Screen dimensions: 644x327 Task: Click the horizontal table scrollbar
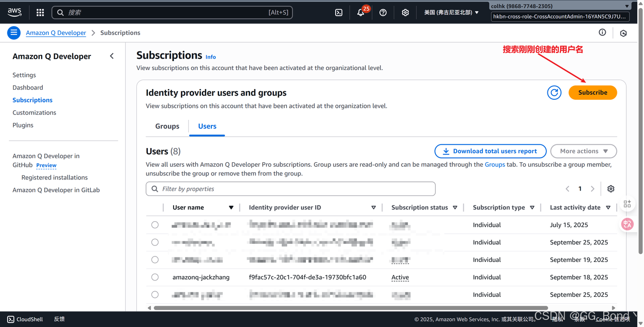click(351, 308)
